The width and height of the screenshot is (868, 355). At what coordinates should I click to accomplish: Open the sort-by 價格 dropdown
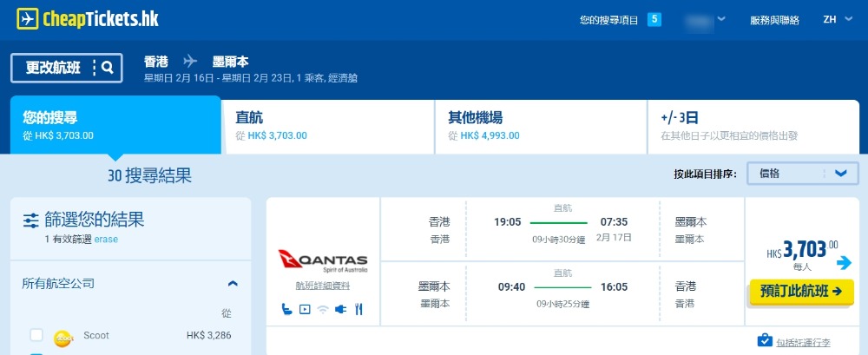797,174
